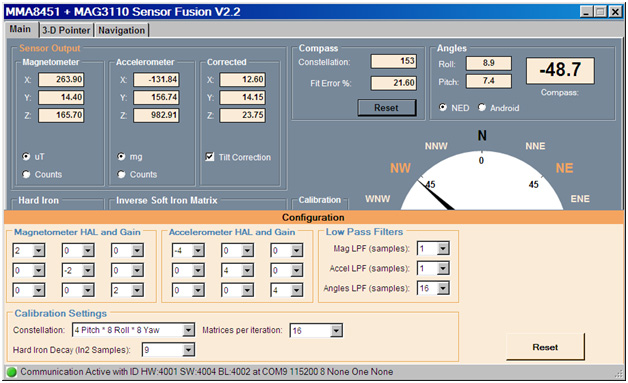
Task: Click the Magnetometer Z value field 165.70
Action: click(61, 115)
